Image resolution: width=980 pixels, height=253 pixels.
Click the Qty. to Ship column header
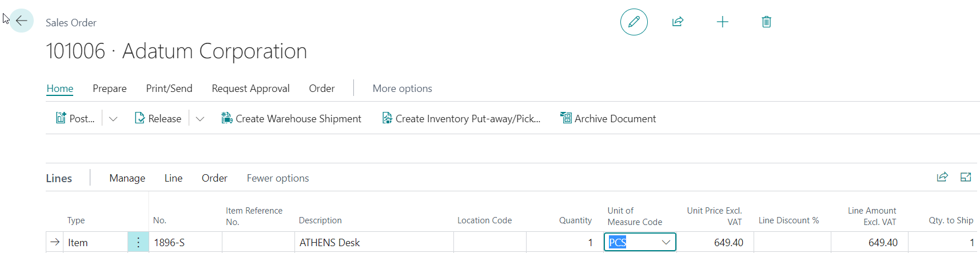[951, 220]
